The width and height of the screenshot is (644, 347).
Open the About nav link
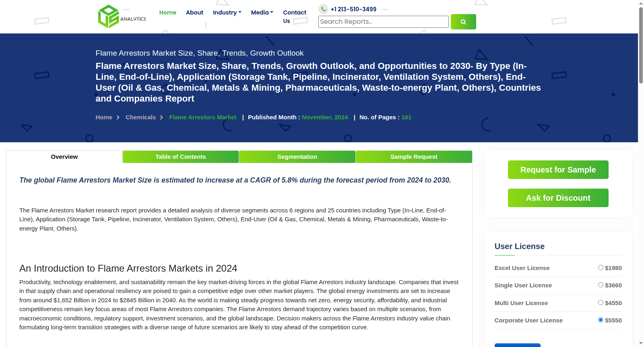pyautogui.click(x=194, y=12)
